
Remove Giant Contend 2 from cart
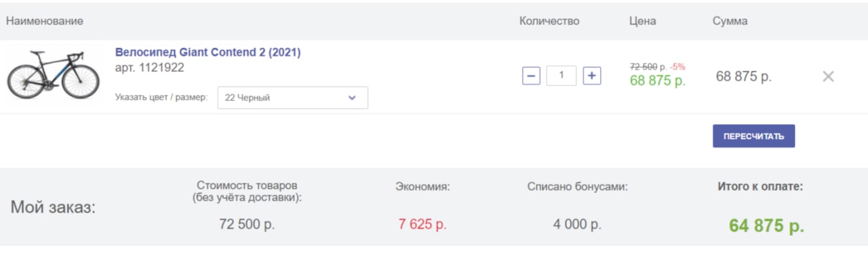[828, 77]
